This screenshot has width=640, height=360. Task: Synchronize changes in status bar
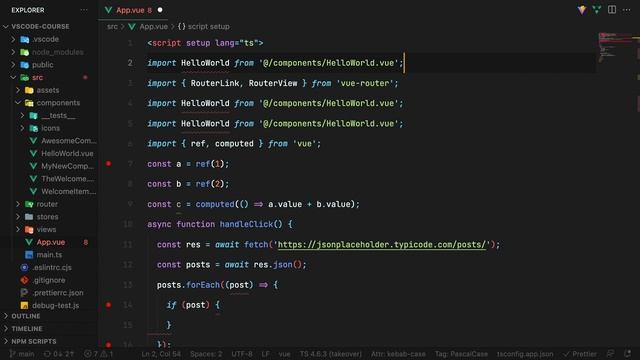pyautogui.click(x=58, y=354)
